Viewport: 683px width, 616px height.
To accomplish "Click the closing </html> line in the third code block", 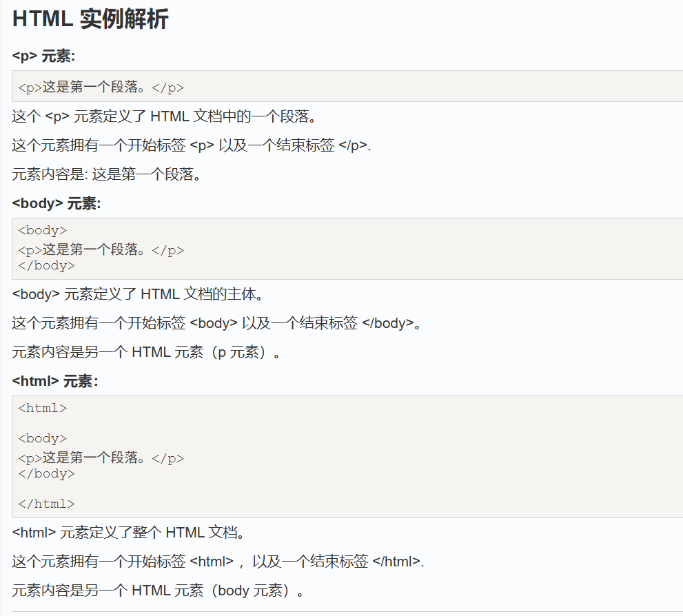I will click(46, 504).
